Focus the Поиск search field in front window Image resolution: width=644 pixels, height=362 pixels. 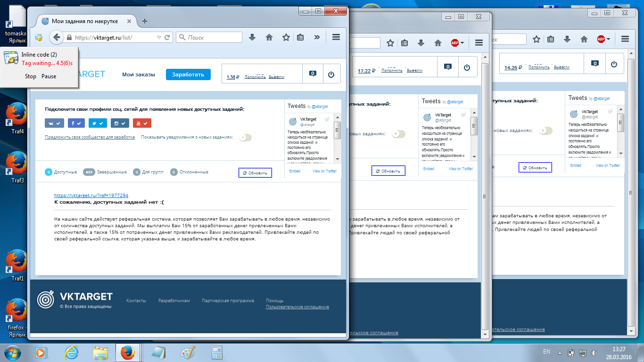(x=209, y=37)
